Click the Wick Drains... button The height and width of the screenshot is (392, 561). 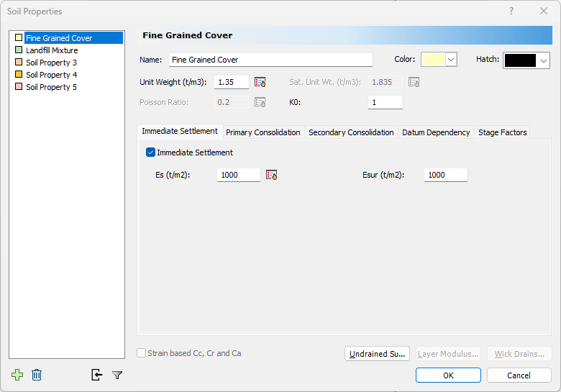pyautogui.click(x=519, y=354)
